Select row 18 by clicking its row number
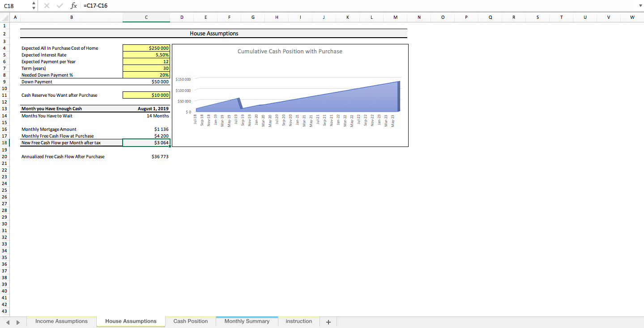Screen dimensions: 644x328 [4, 142]
